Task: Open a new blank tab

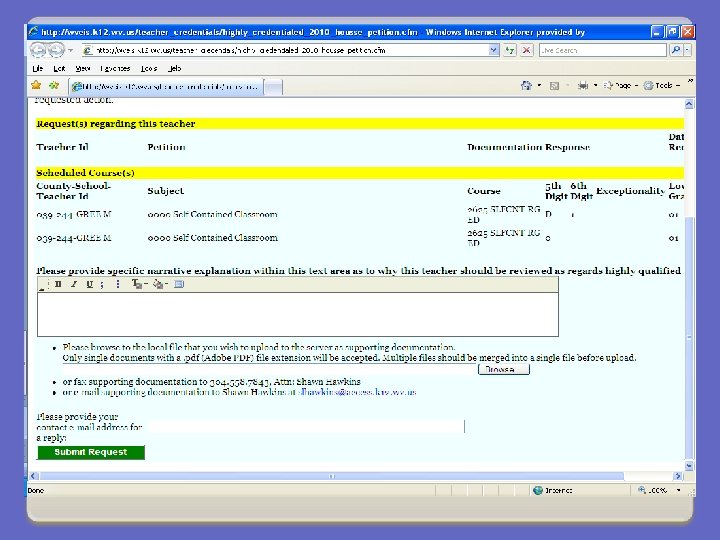Action: coord(274,87)
